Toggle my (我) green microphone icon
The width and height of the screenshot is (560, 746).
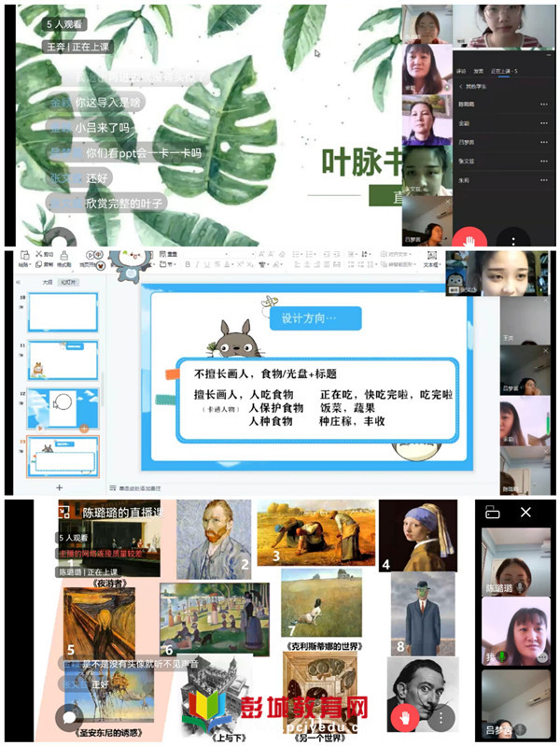pyautogui.click(x=501, y=657)
